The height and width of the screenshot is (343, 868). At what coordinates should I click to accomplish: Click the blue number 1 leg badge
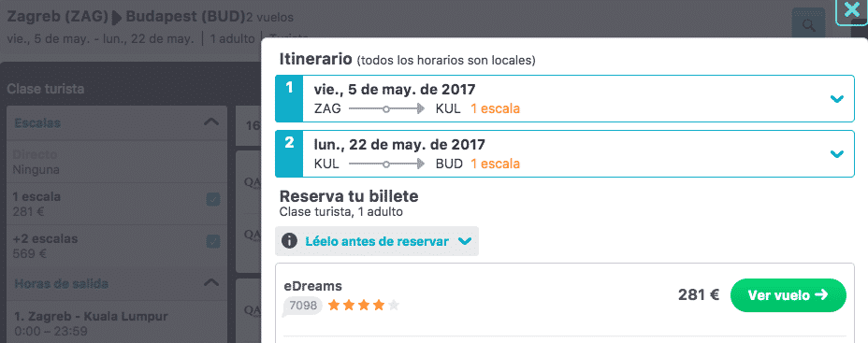pos(289,98)
